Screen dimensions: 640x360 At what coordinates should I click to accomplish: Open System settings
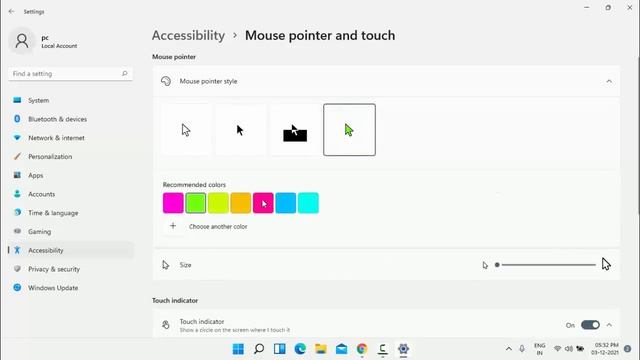point(70,100)
